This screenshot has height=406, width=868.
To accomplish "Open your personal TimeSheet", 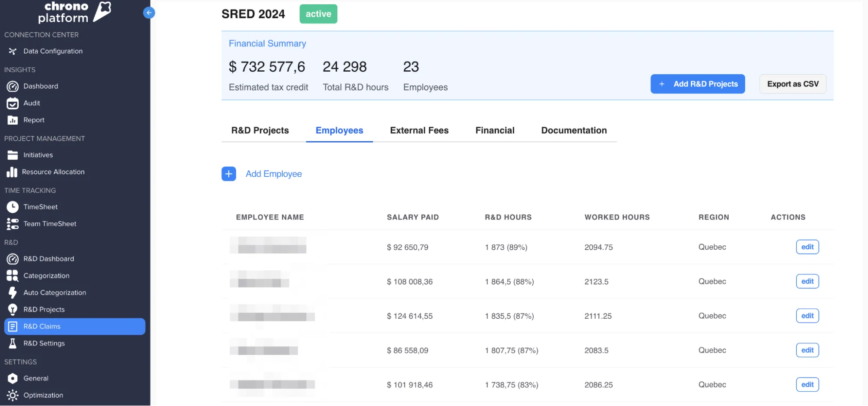I will tap(40, 207).
